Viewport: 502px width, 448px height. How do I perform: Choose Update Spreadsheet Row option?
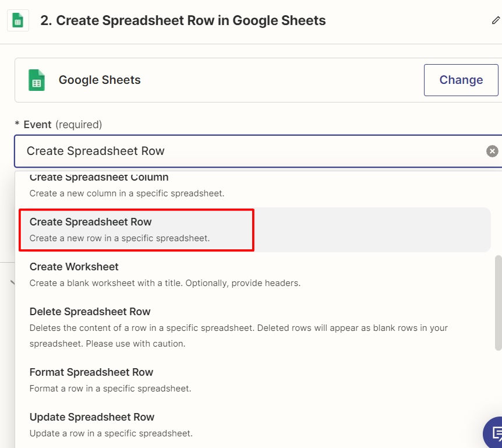point(254,425)
